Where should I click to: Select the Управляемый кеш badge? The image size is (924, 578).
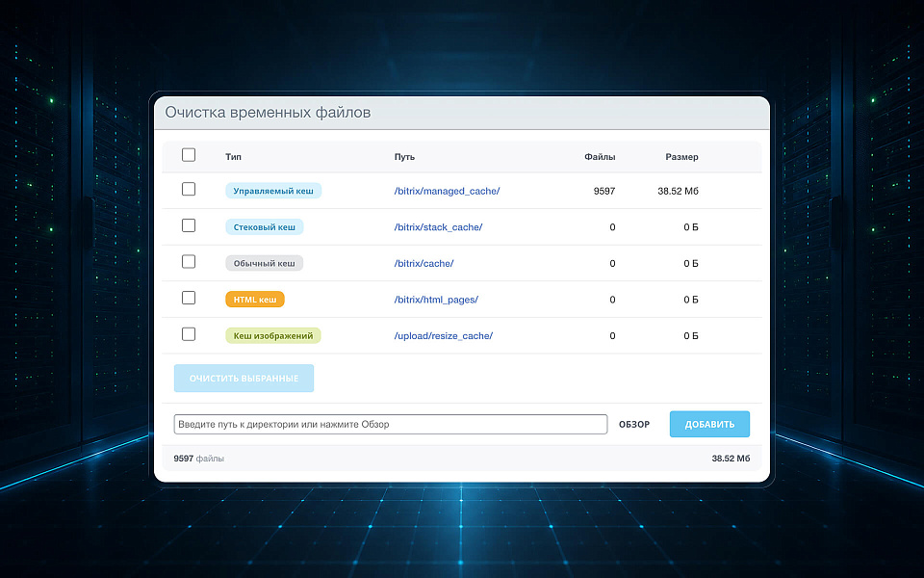273,191
